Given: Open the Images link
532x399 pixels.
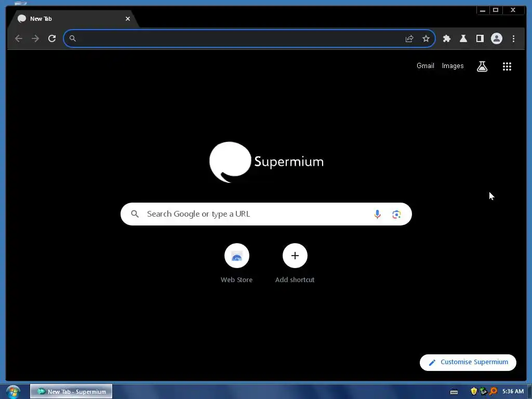Looking at the screenshot, I should [x=453, y=66].
